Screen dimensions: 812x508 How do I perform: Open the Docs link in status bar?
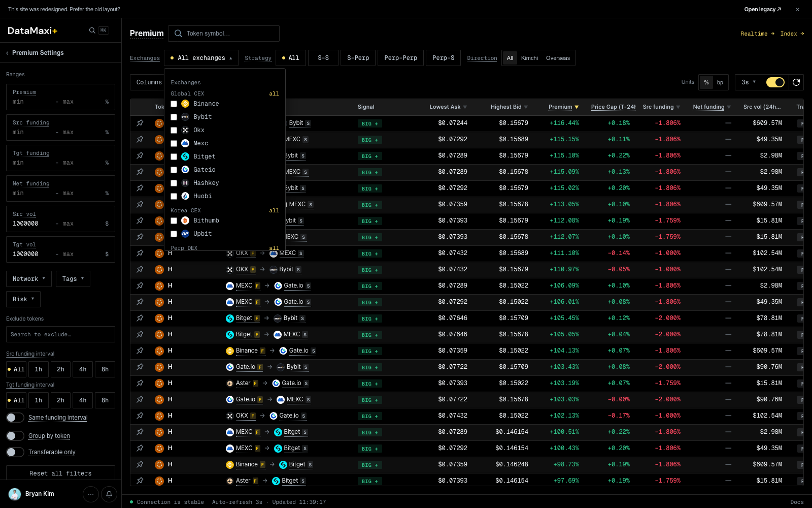coord(797,502)
